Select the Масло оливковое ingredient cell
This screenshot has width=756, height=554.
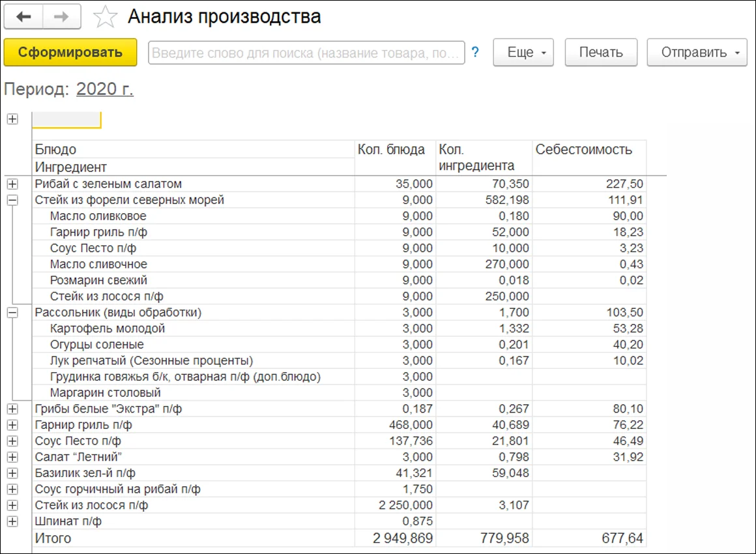pyautogui.click(x=98, y=216)
